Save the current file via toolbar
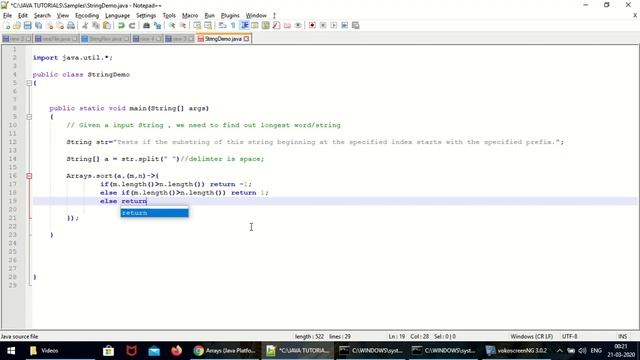The image size is (640, 360). 27,25
